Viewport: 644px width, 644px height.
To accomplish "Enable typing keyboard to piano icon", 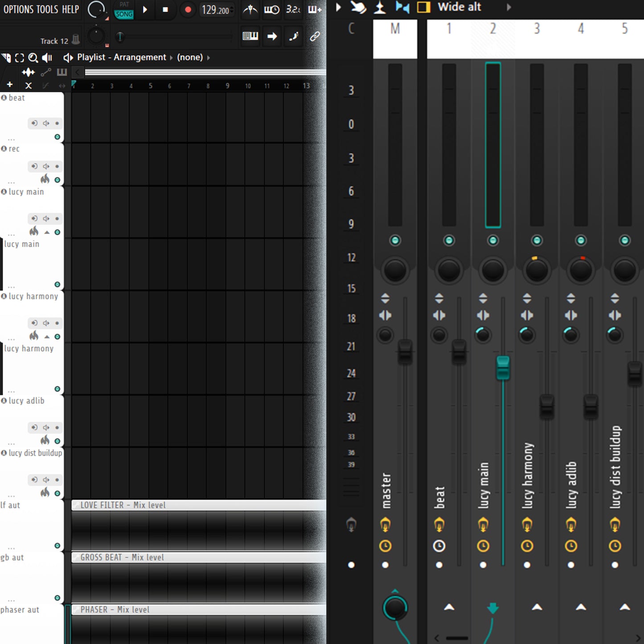I will pos(250,36).
